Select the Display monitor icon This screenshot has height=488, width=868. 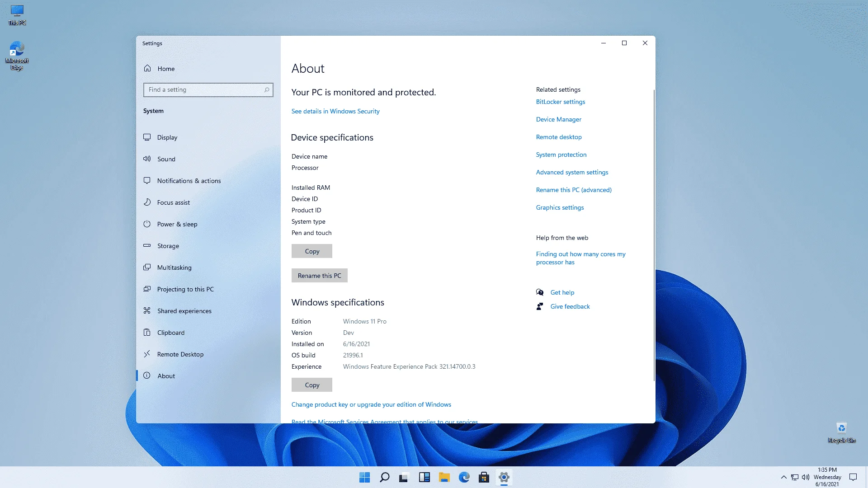(147, 137)
